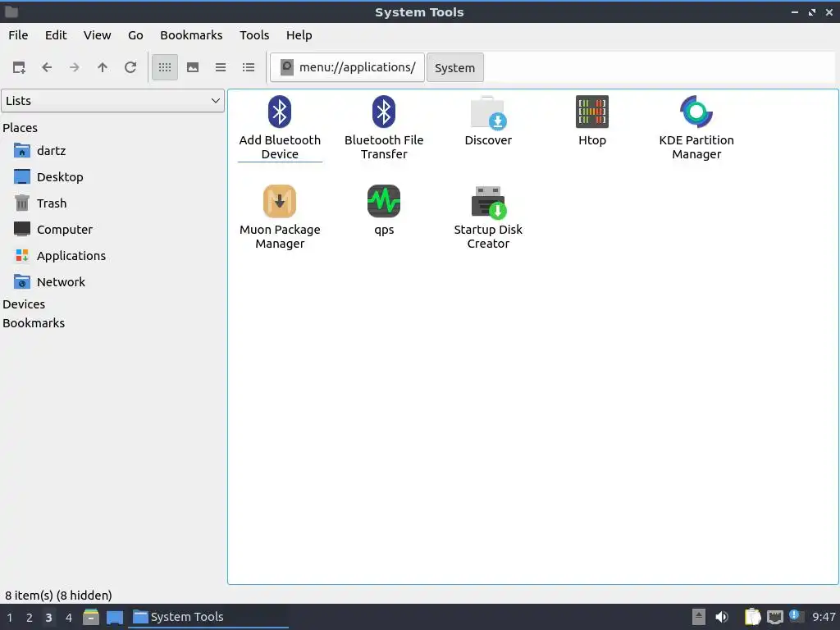
Task: Click the Devices section header
Action: [24, 304]
